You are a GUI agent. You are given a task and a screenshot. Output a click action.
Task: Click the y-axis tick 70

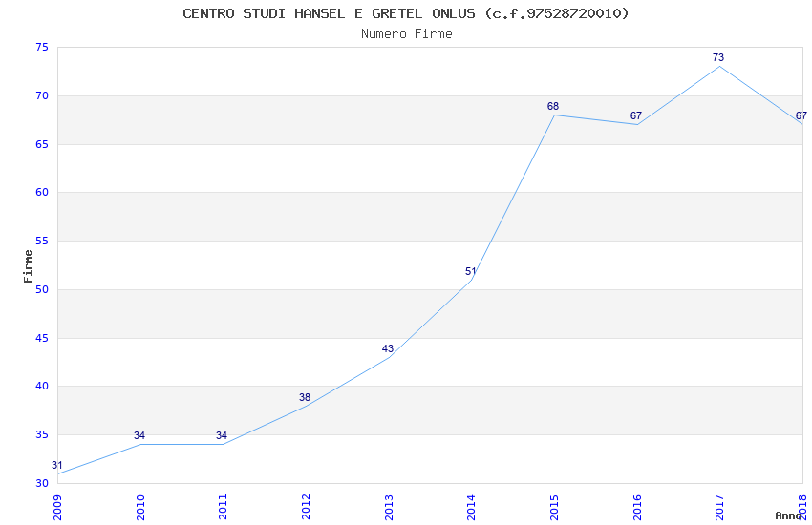click(x=42, y=95)
